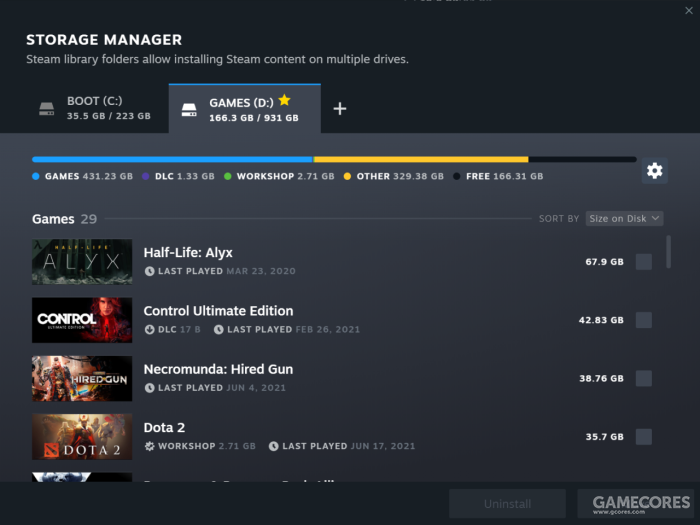
Task: Open the Size on Disk sort dropdown
Action: [x=624, y=218]
